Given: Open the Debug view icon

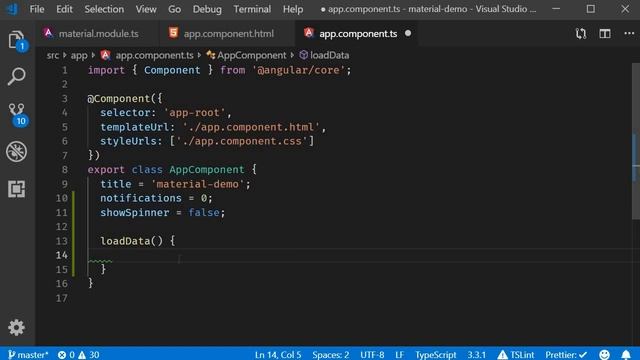Looking at the screenshot, I should [x=16, y=151].
